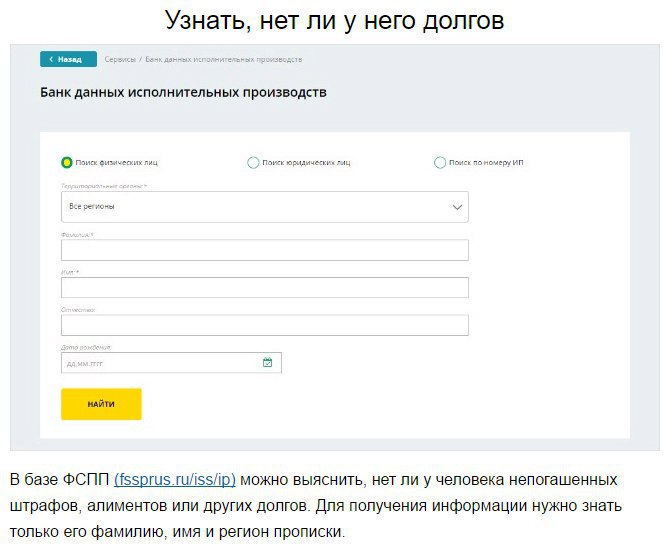Screen dimensions: 670x550
Task: Activate the Отчество input box
Action: [264, 325]
